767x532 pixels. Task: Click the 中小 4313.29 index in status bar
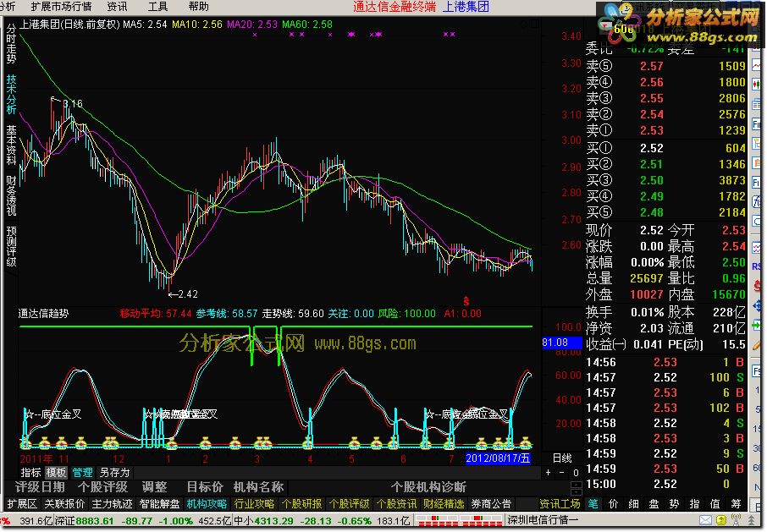click(263, 521)
